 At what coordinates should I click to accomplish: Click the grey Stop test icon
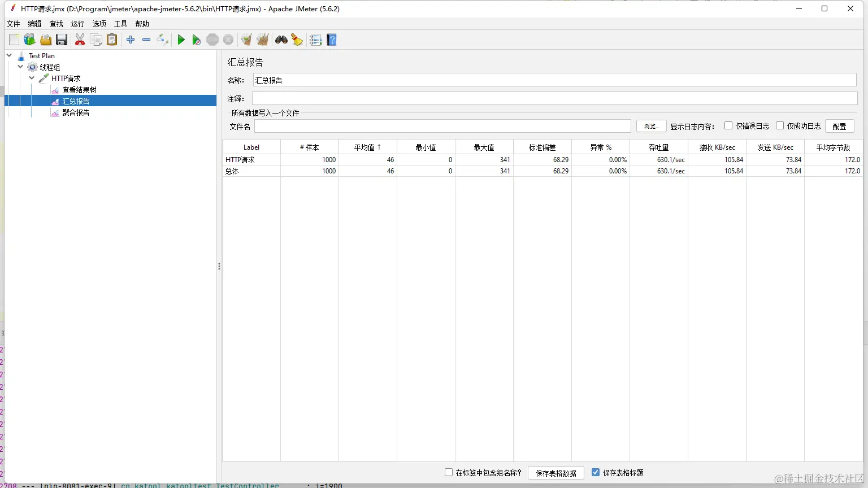212,40
